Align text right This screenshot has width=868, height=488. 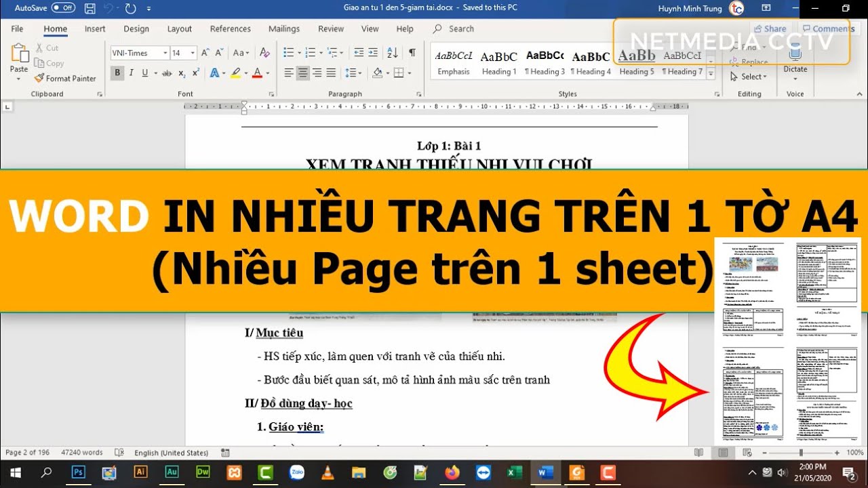click(317, 73)
